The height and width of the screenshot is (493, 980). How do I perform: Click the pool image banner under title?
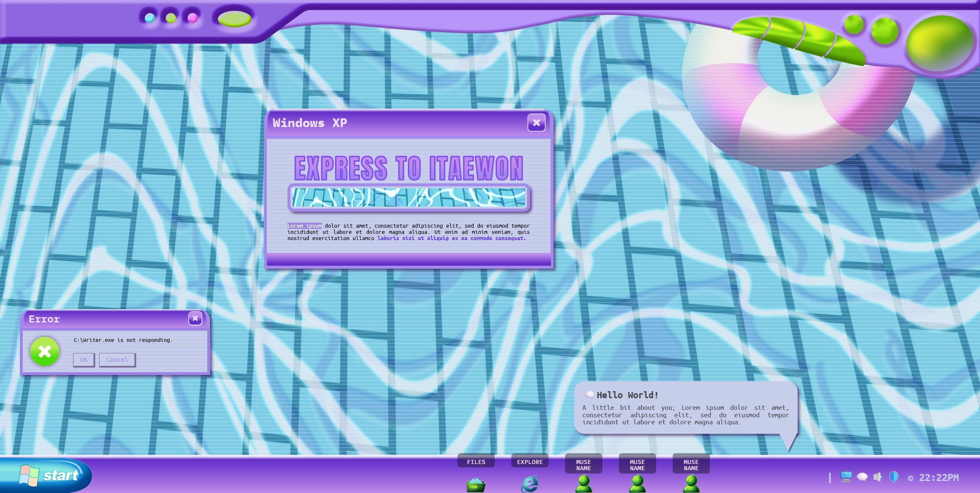[x=409, y=197]
